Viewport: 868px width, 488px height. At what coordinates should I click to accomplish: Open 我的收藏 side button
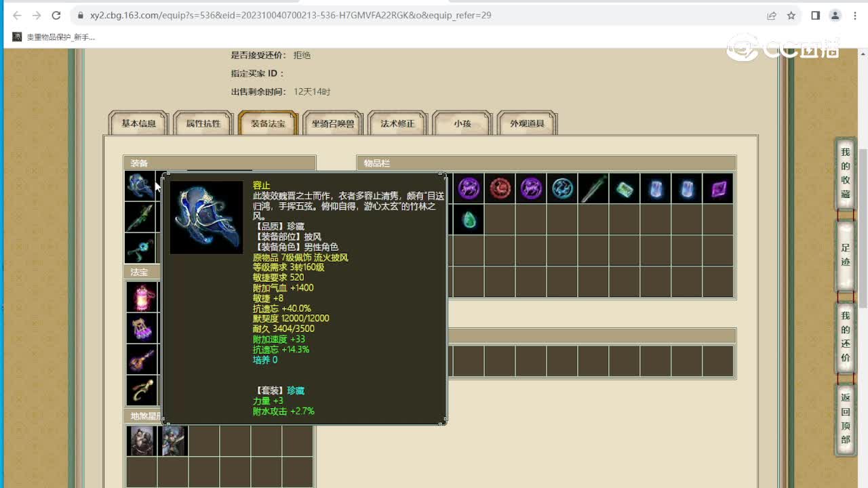[845, 174]
